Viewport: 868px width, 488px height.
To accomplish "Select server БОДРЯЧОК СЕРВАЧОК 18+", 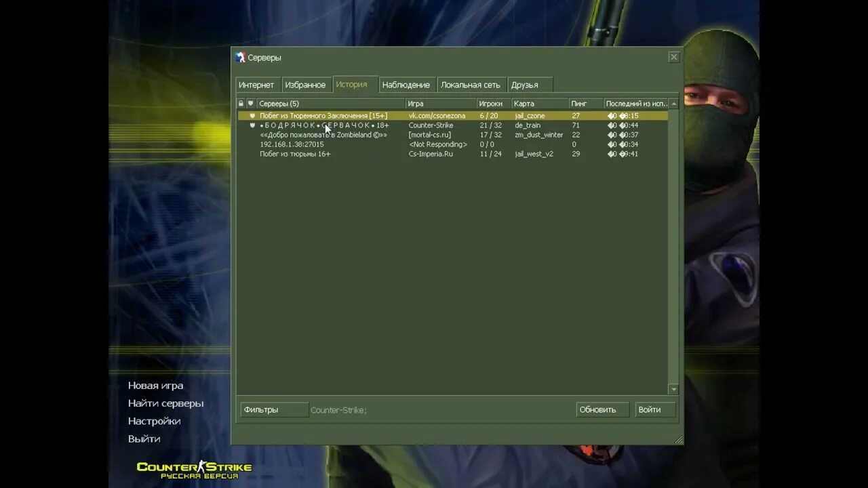I will point(452,125).
